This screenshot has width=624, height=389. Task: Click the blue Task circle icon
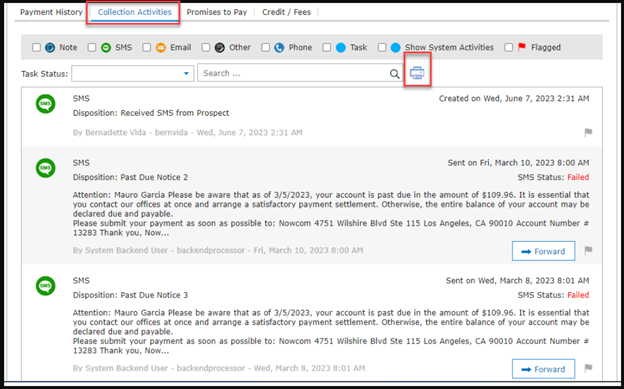click(x=341, y=48)
